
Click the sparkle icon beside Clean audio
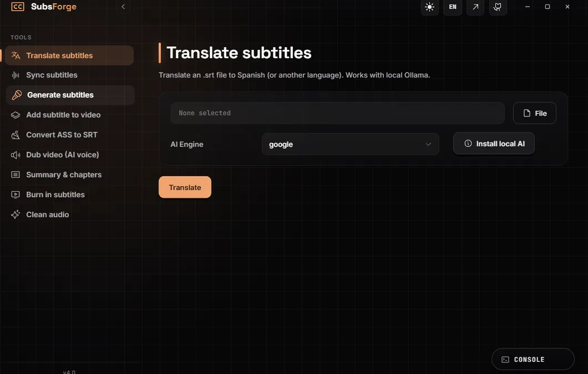click(16, 214)
